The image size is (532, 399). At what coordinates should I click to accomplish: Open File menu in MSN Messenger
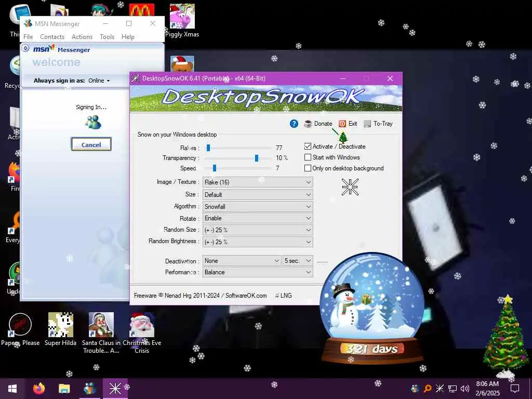click(28, 37)
